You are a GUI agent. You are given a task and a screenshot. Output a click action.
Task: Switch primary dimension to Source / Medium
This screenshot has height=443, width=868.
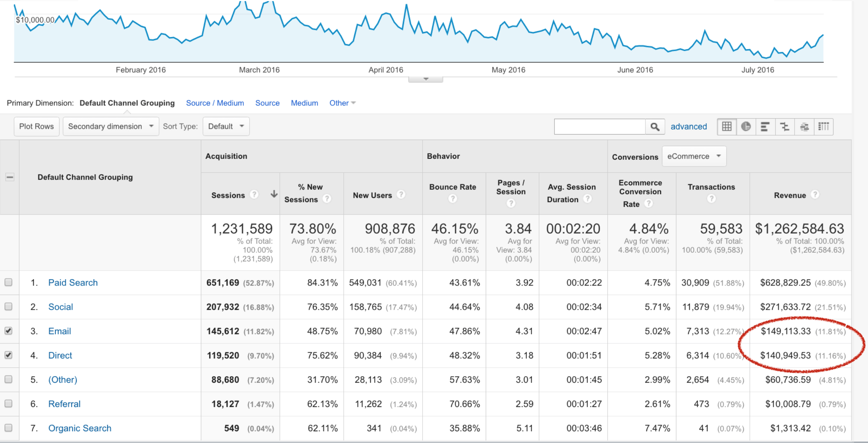[215, 103]
